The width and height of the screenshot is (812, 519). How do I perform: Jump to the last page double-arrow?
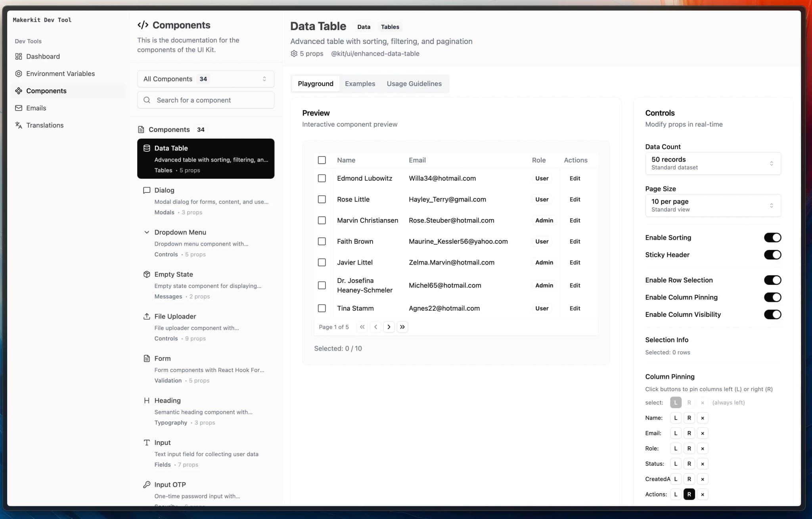[x=402, y=327]
